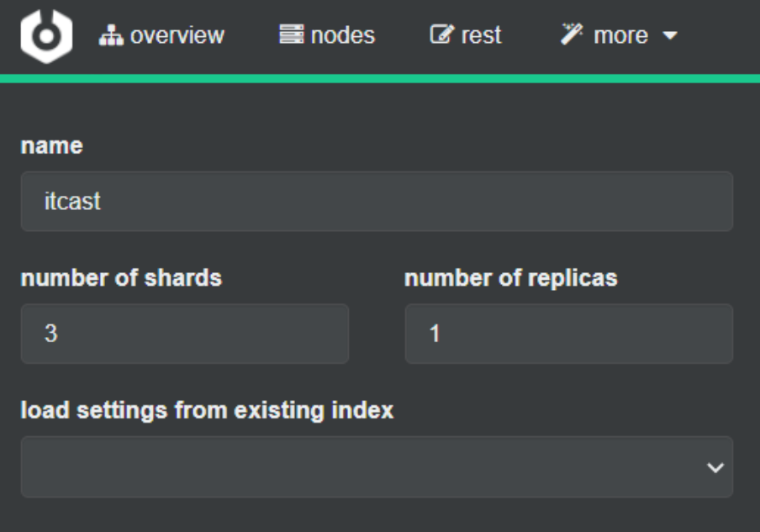Click the name label
The image size is (760, 532).
click(52, 145)
